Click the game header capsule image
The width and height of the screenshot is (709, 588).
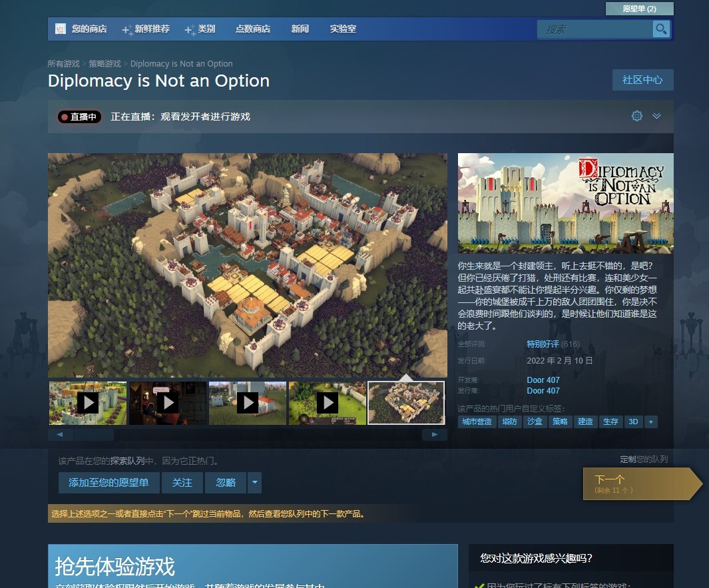(x=566, y=203)
